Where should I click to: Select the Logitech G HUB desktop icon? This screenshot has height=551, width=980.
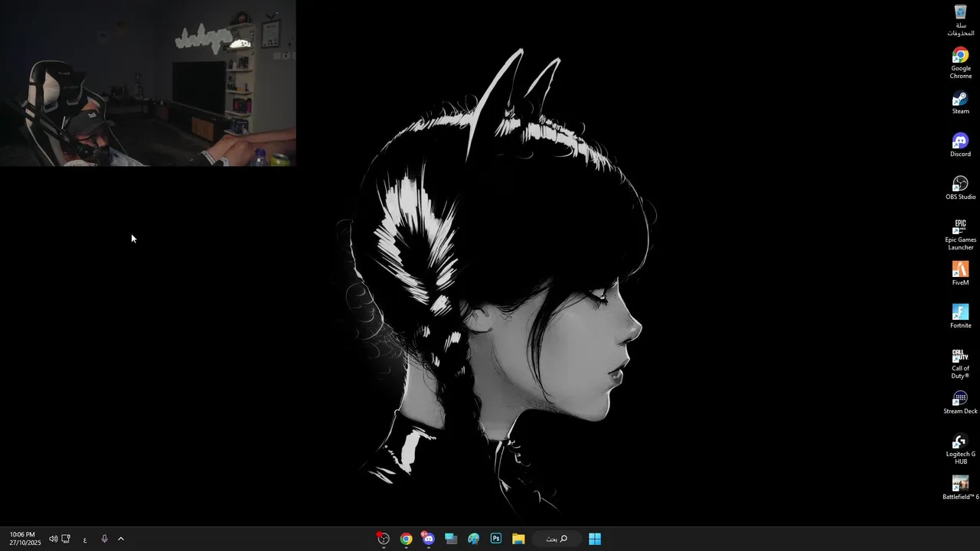point(961,448)
